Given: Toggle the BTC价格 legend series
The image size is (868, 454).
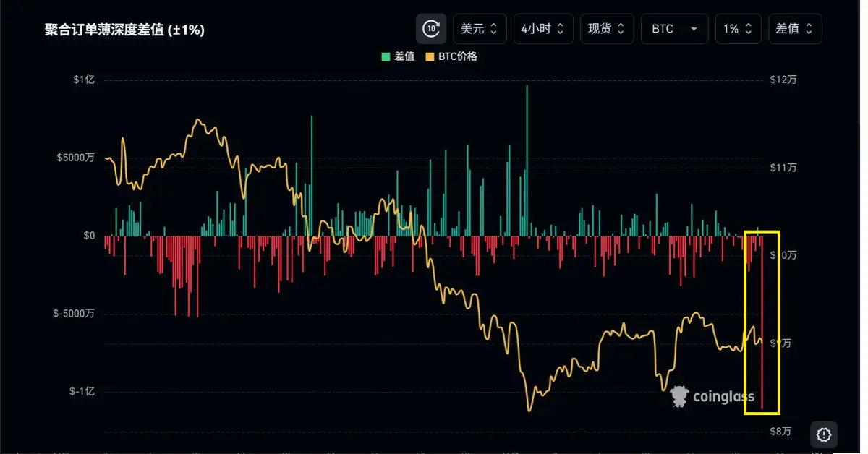Looking at the screenshot, I should coord(451,56).
